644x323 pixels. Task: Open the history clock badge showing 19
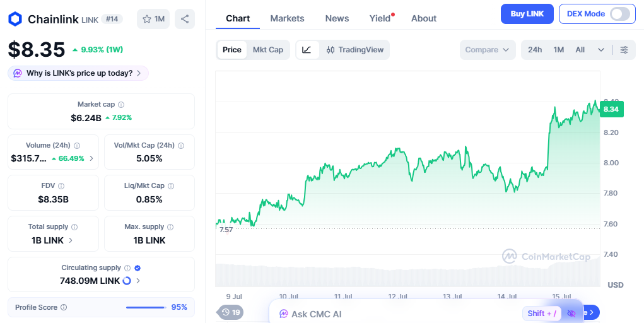click(230, 312)
